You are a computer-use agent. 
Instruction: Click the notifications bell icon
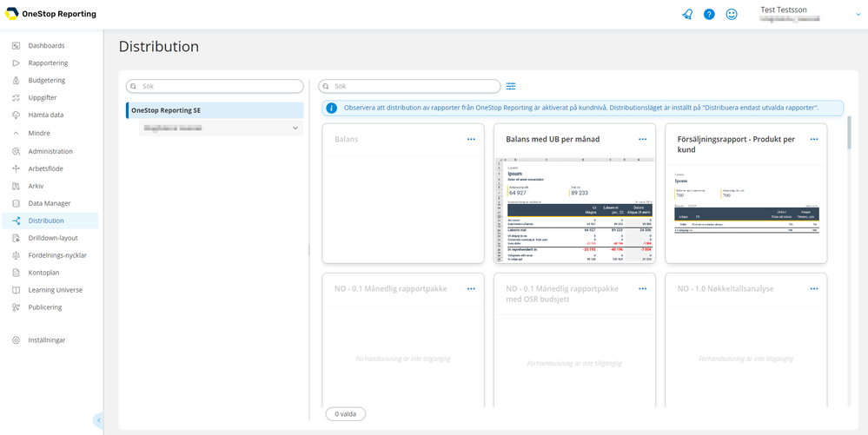pyautogui.click(x=687, y=15)
